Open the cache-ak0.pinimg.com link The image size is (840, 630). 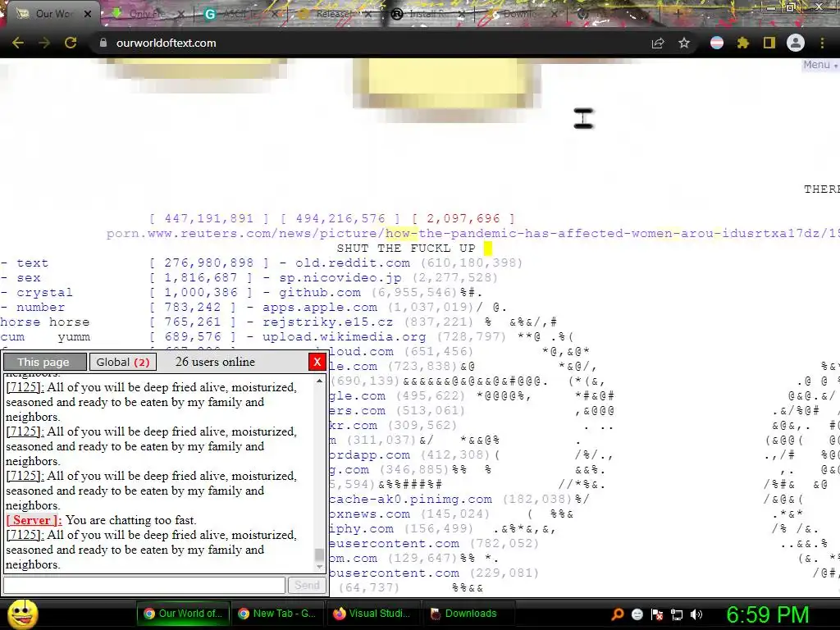[x=411, y=500]
